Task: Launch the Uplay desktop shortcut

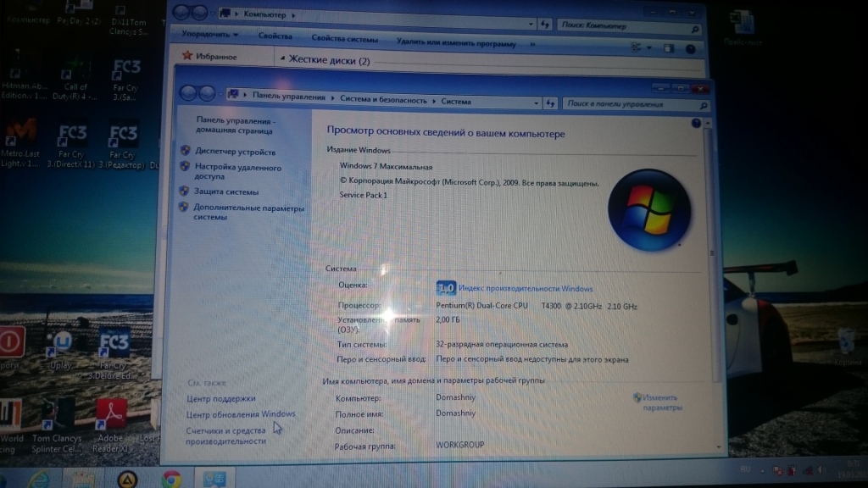Action: (62, 345)
